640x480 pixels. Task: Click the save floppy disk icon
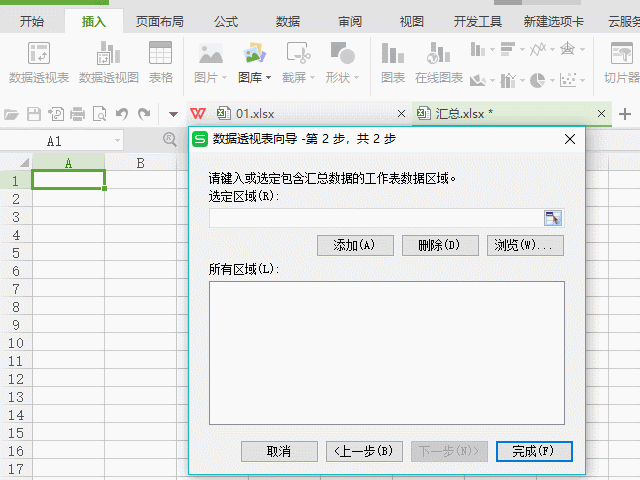pyautogui.click(x=34, y=114)
